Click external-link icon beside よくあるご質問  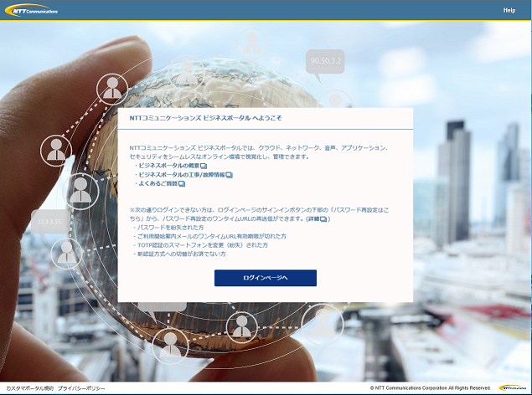tap(182, 184)
